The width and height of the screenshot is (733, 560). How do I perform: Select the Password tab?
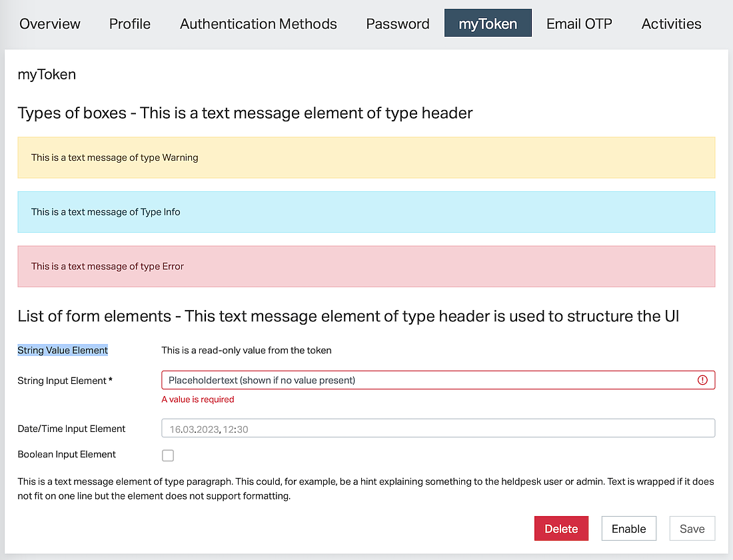pyautogui.click(x=398, y=24)
